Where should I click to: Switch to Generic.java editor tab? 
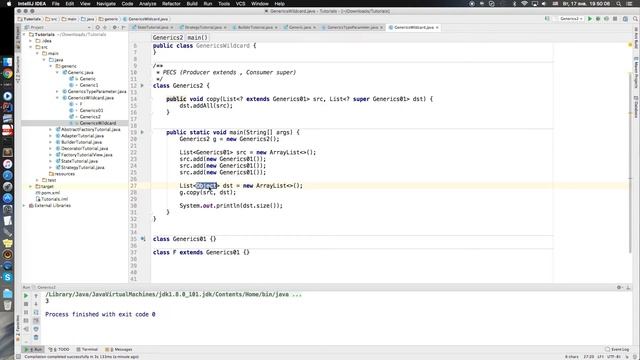pyautogui.click(x=300, y=27)
